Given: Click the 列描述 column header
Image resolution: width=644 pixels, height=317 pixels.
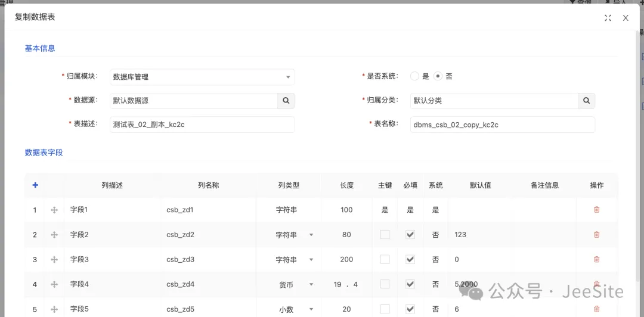Looking at the screenshot, I should (x=112, y=185).
